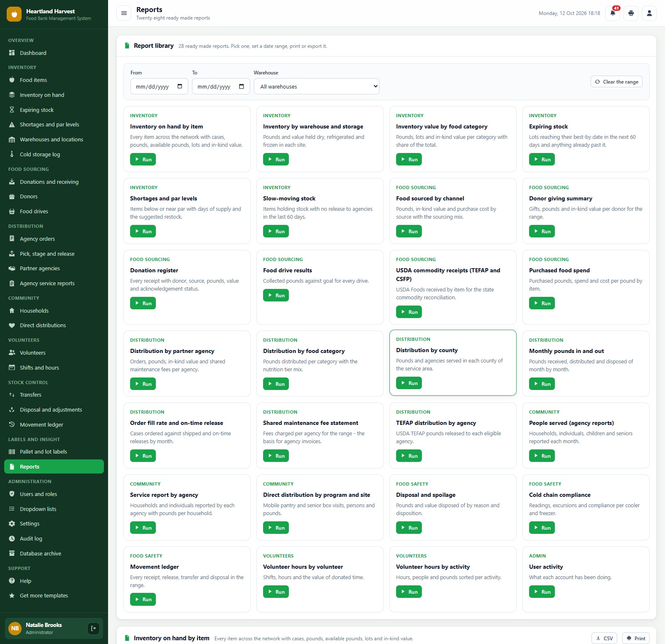Click the Food items apple icon

click(12, 80)
